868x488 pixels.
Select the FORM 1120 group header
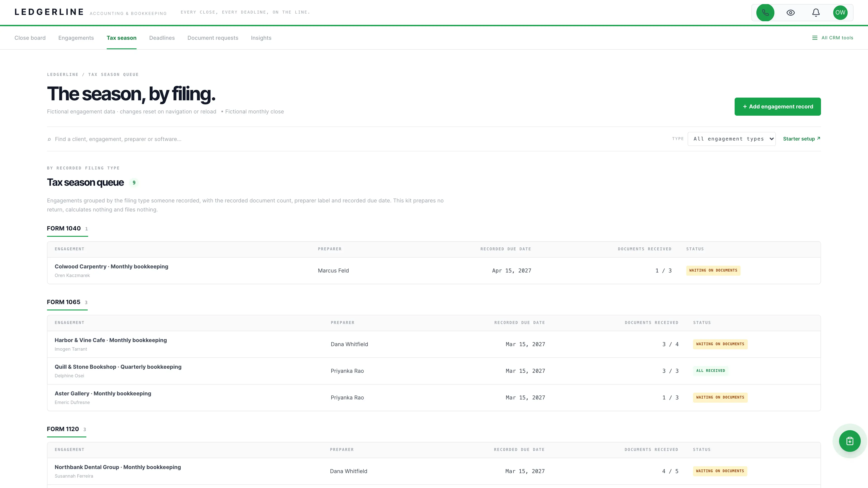66,429
